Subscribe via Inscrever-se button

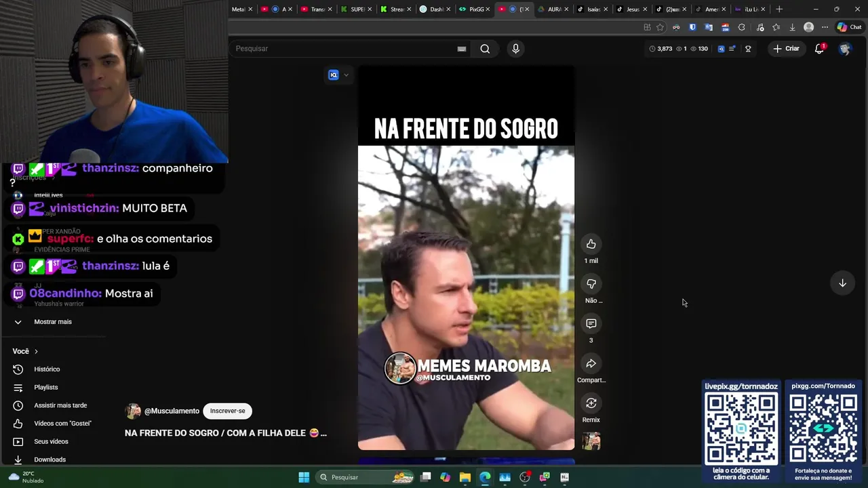click(228, 411)
